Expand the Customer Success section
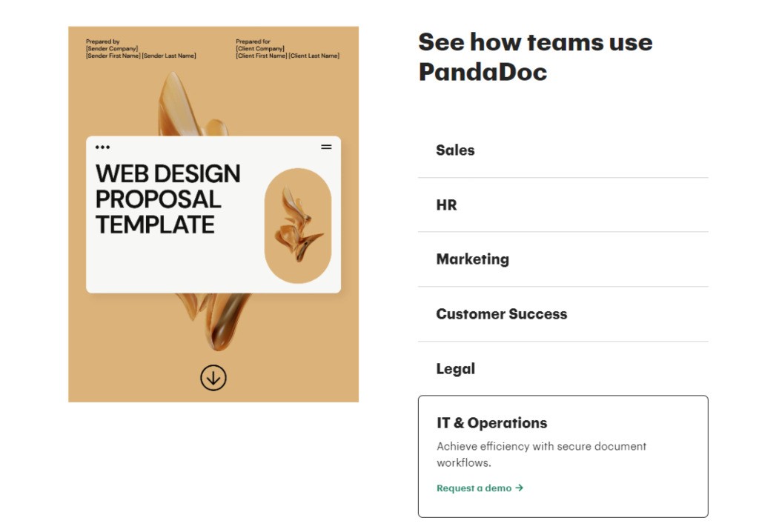Viewport: 759px width, 532px height. click(502, 314)
